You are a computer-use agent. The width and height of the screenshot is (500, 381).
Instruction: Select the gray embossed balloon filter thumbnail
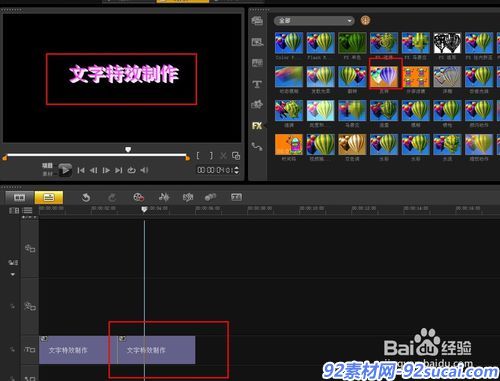(x=447, y=76)
